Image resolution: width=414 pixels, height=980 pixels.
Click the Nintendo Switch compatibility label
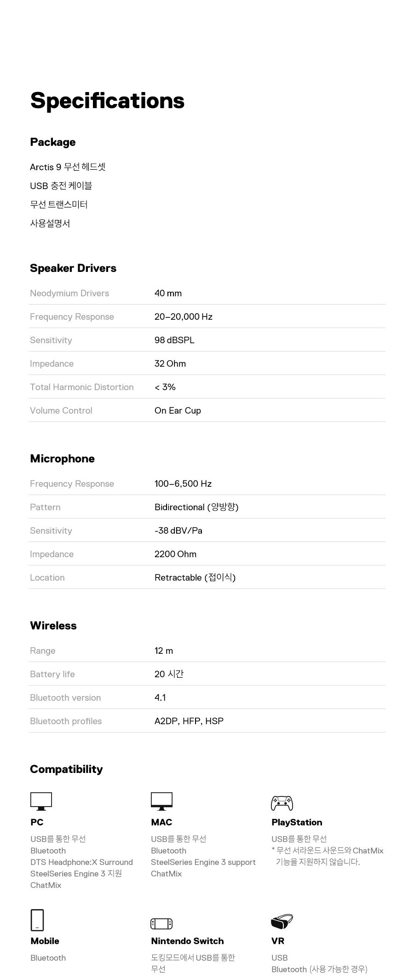coord(187,941)
